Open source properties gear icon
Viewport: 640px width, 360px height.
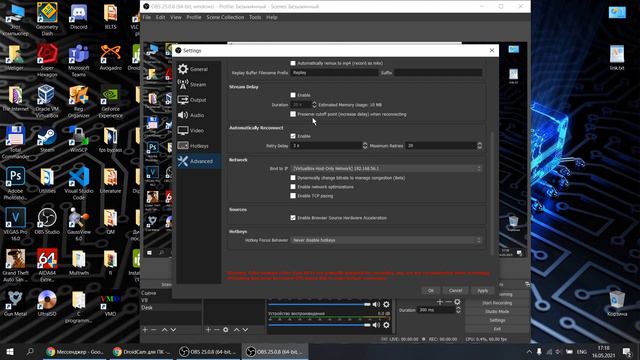pyautogui.click(x=226, y=329)
